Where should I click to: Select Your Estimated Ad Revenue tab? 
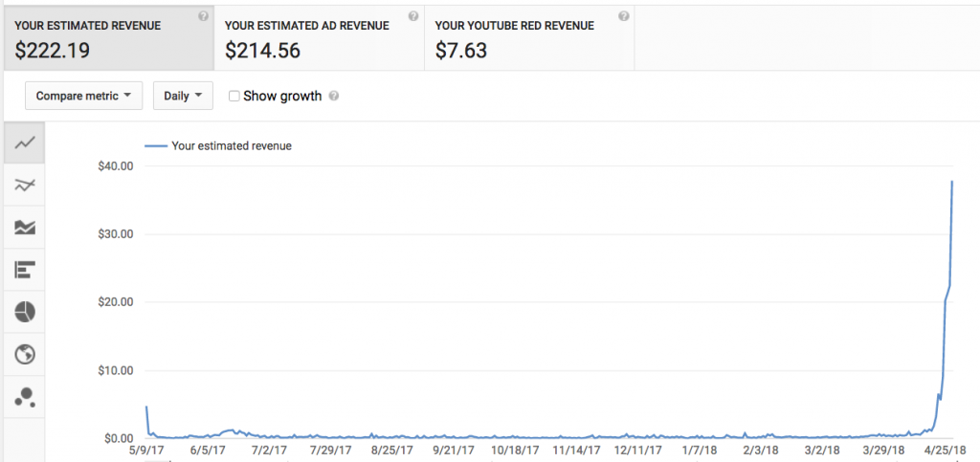click(319, 38)
